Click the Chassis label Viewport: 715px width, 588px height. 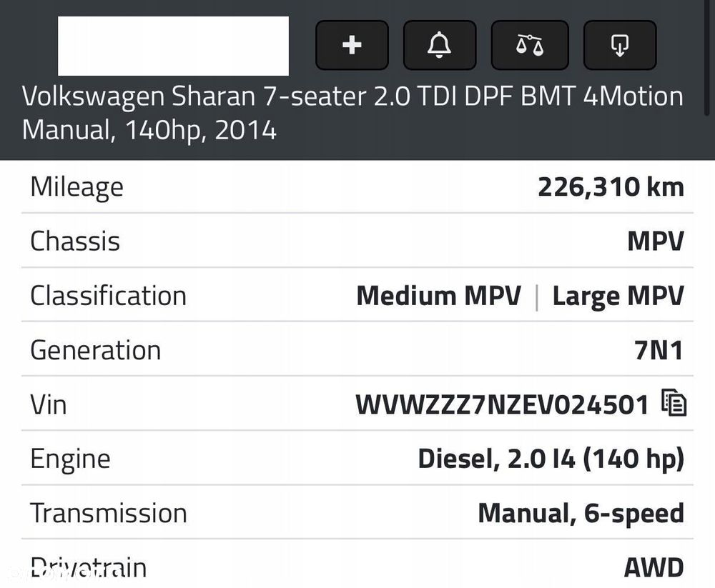click(x=75, y=241)
